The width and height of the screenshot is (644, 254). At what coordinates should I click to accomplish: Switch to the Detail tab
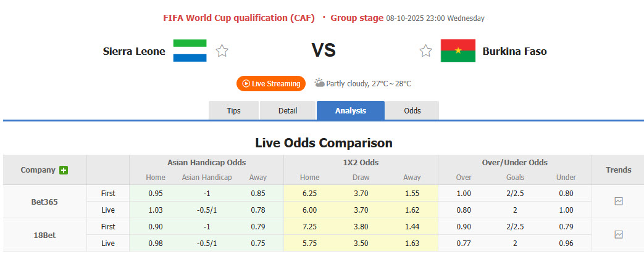tap(288, 111)
